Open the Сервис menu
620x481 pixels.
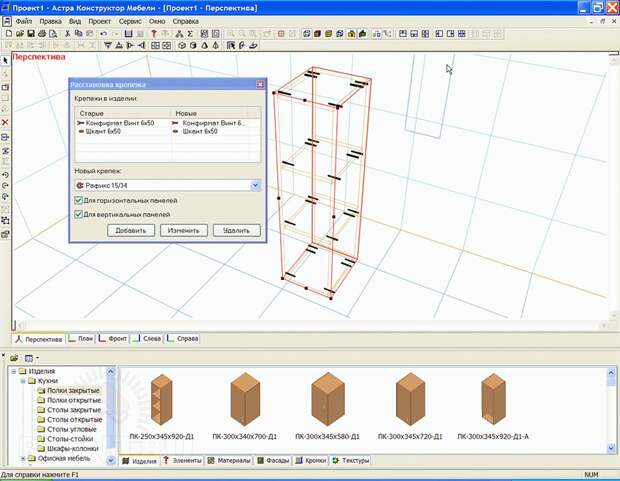[x=130, y=21]
